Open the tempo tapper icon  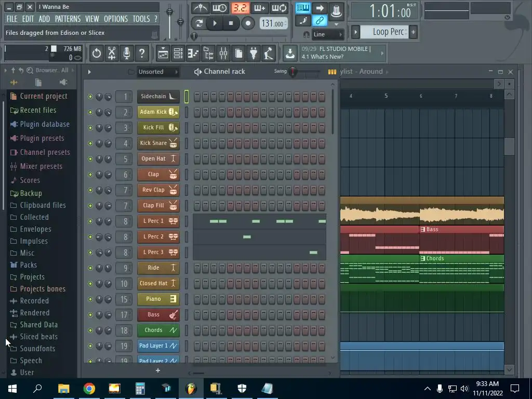point(269,54)
